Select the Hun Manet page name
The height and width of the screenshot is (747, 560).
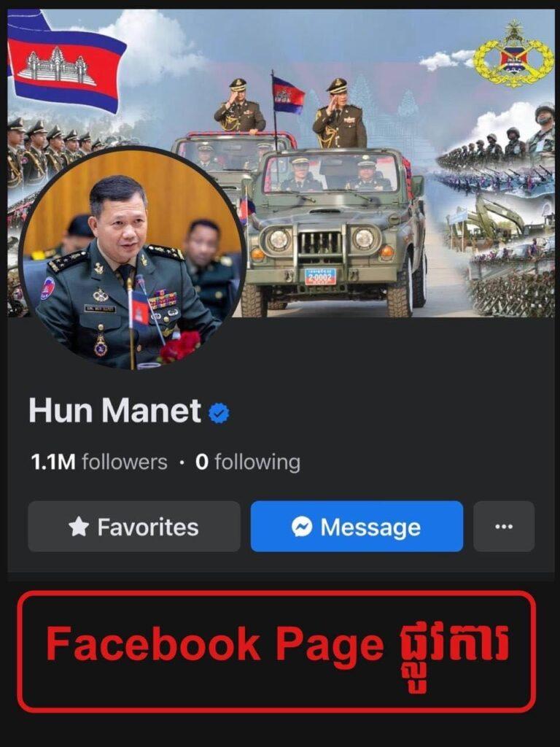coord(114,411)
